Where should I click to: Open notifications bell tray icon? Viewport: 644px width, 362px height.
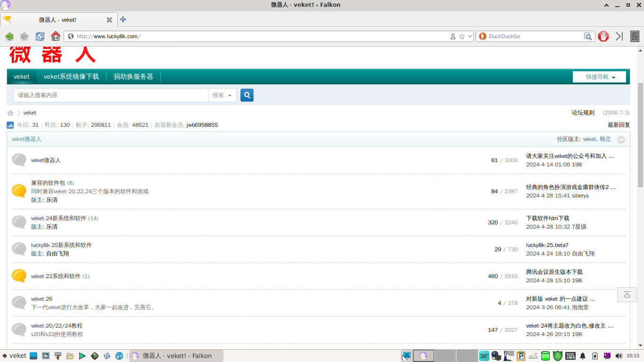click(583, 356)
